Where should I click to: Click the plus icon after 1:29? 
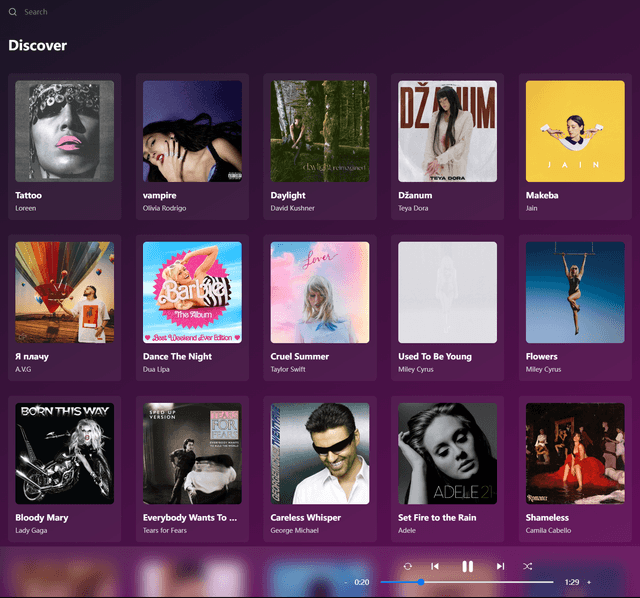coord(588,582)
